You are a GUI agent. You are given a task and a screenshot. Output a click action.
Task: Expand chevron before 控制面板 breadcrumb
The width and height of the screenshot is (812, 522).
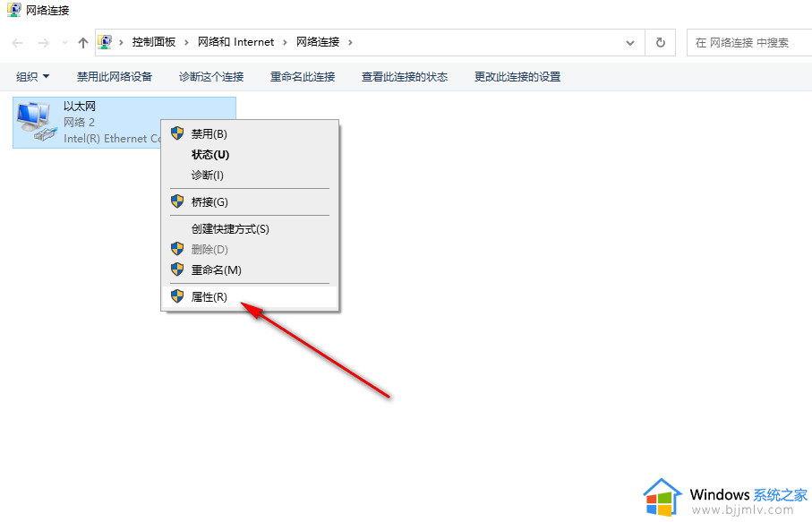click(x=121, y=42)
